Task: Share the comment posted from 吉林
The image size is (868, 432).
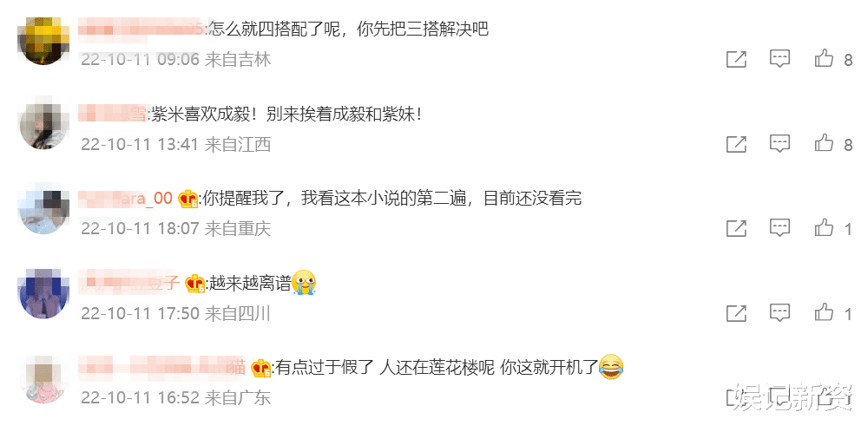Action: click(736, 59)
